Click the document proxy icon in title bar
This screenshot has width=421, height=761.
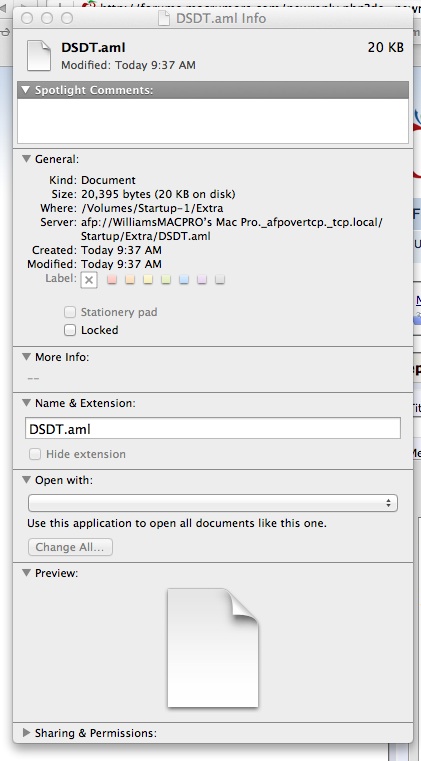pos(165,18)
